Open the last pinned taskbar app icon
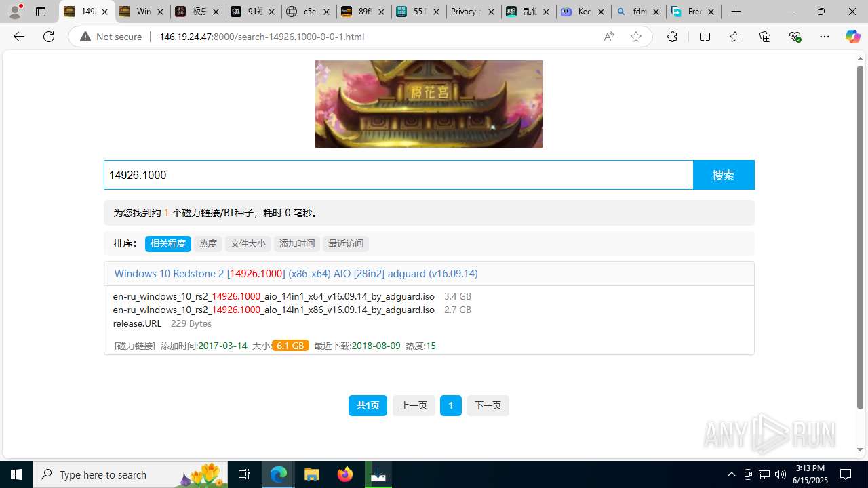The image size is (868, 488). point(378,474)
